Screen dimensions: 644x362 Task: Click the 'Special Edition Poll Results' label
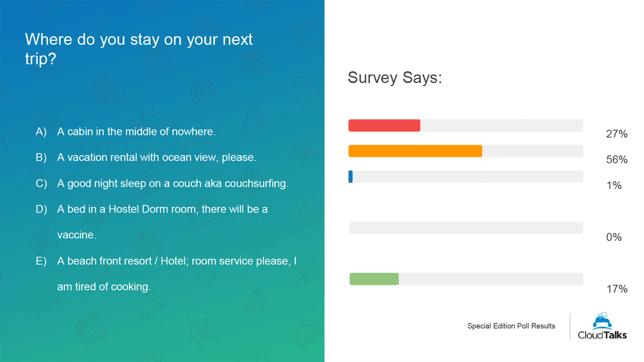511,326
